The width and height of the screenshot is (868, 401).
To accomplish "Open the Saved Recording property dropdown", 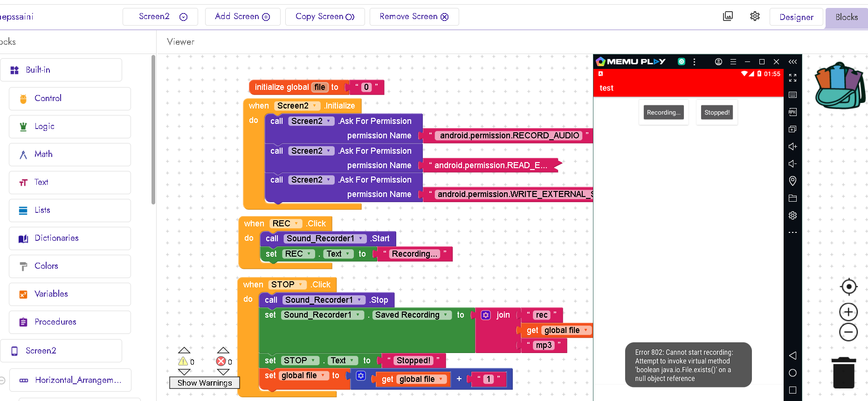I will tap(446, 315).
